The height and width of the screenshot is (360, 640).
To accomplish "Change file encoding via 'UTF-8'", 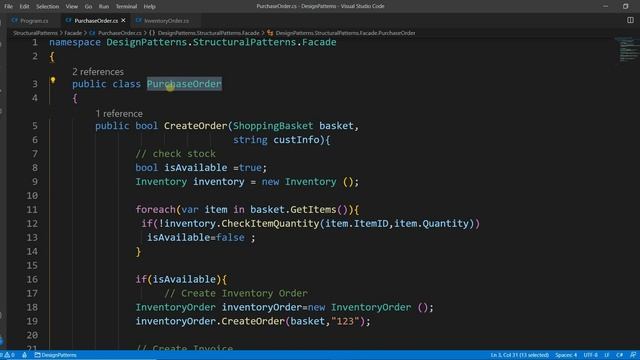I will tap(591, 355).
